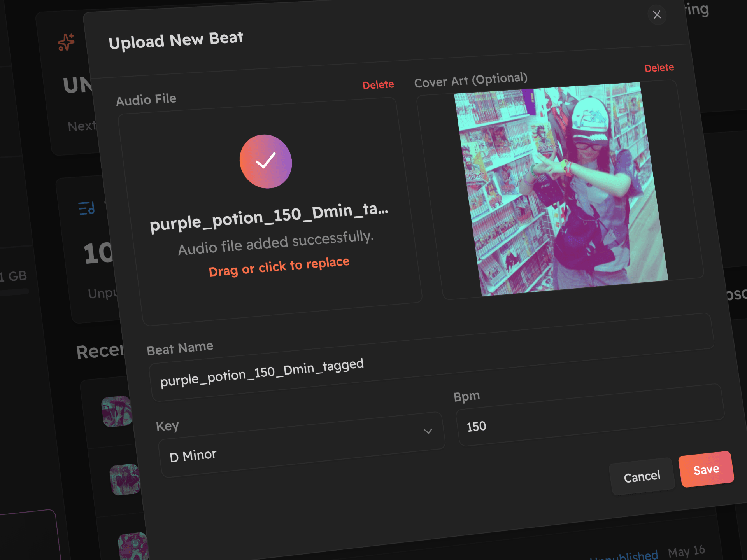
Task: Edit the Bpm field showing 150
Action: point(590,415)
